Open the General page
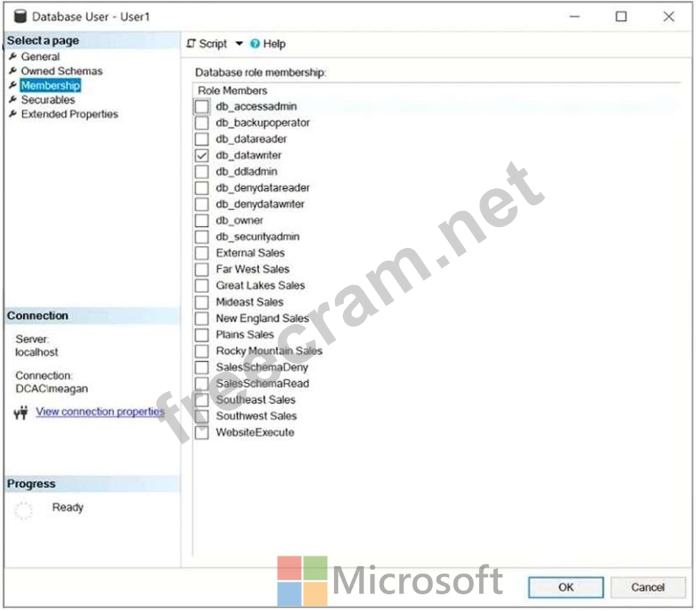700x611 pixels. 40,56
